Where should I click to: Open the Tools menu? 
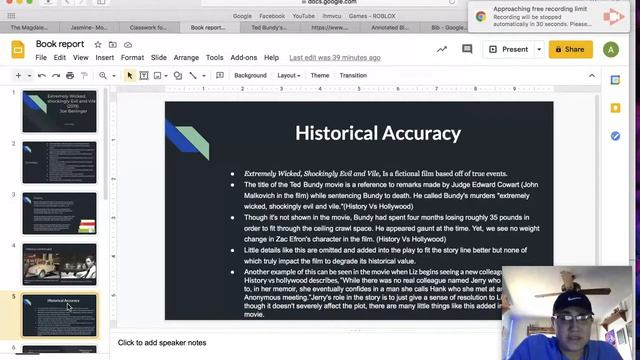pos(214,58)
